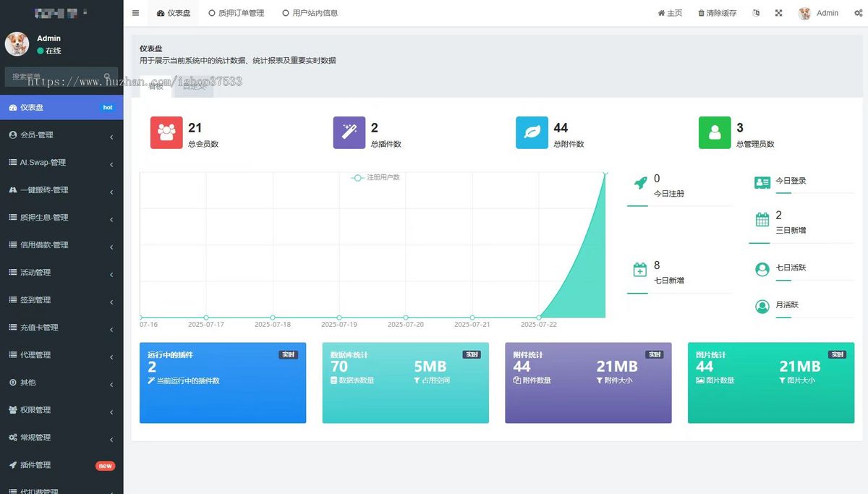Open the 数据库统计 card
This screenshot has width=868, height=494.
click(406, 383)
